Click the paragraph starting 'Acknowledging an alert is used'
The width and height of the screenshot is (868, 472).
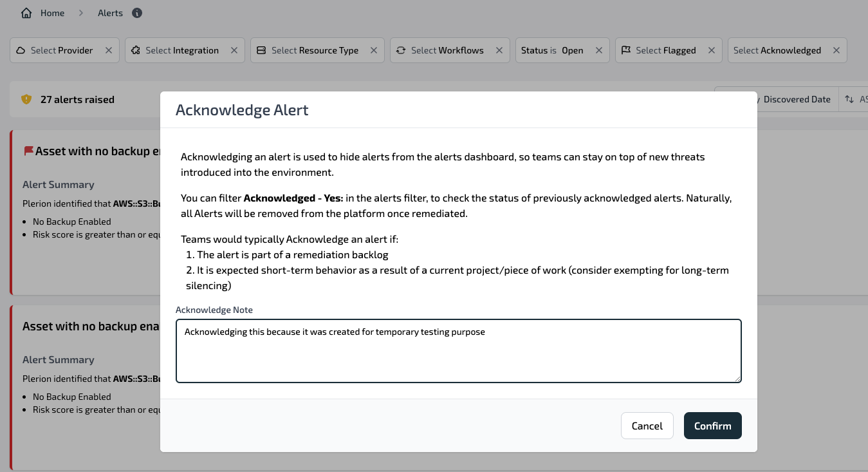[x=443, y=164]
